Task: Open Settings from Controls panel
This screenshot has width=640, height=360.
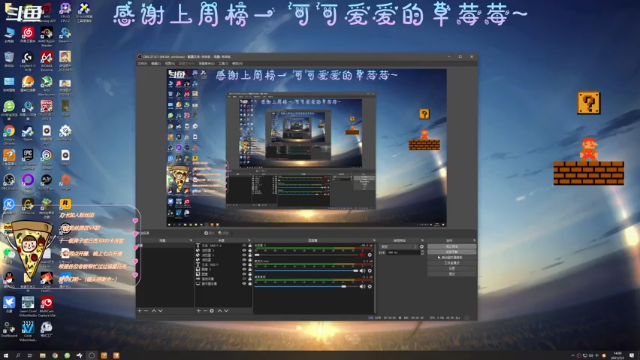Action: (x=451, y=269)
